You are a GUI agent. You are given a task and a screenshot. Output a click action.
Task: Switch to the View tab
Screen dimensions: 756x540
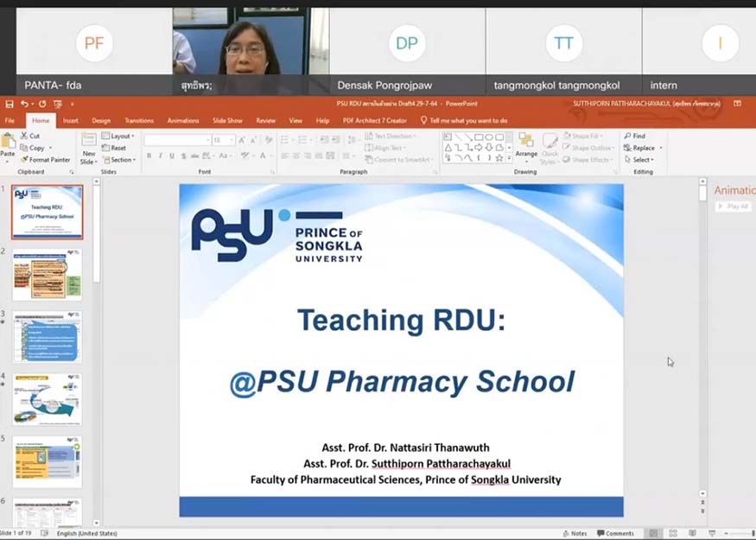tap(295, 121)
